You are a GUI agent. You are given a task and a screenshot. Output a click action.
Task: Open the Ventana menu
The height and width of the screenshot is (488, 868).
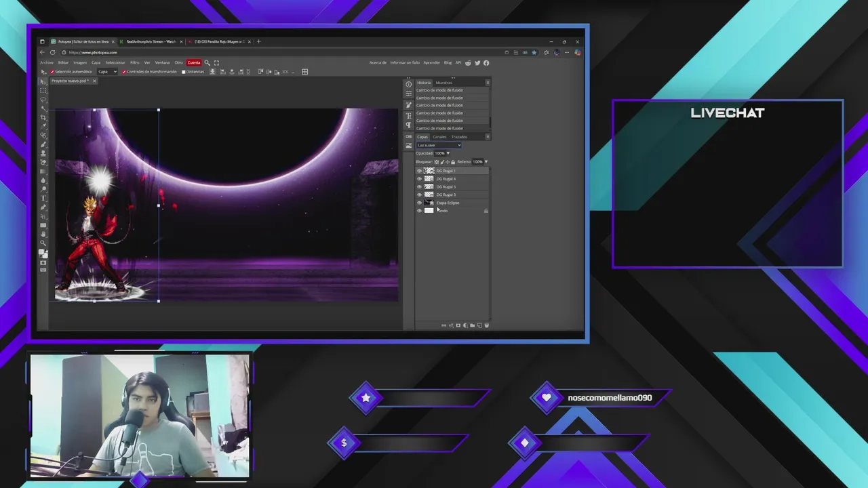coord(162,62)
